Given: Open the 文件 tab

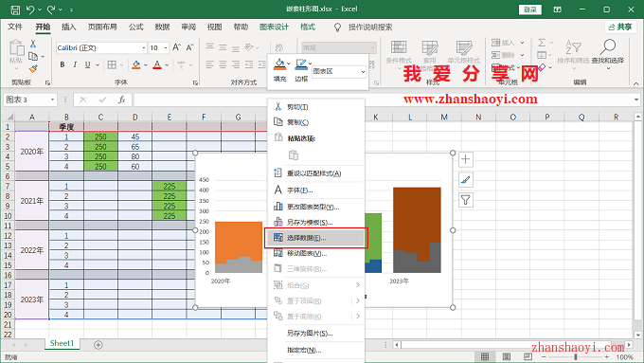Looking at the screenshot, I should click(x=15, y=27).
